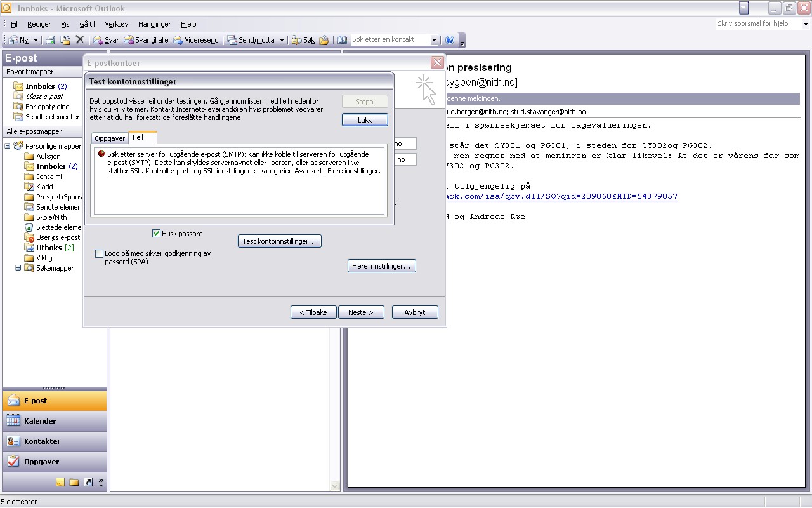Open the dropdown arrow beside Ny
Screen dimensions: 812x508
point(36,40)
